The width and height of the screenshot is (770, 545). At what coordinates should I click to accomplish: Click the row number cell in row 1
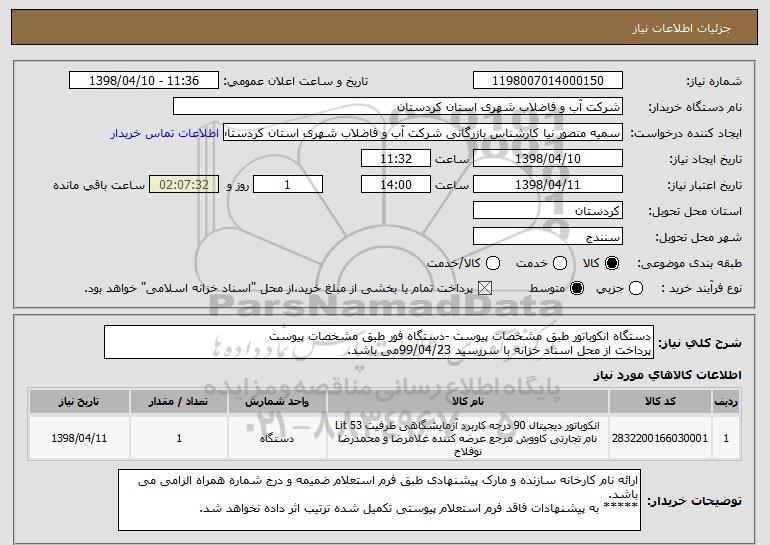pyautogui.click(x=726, y=438)
